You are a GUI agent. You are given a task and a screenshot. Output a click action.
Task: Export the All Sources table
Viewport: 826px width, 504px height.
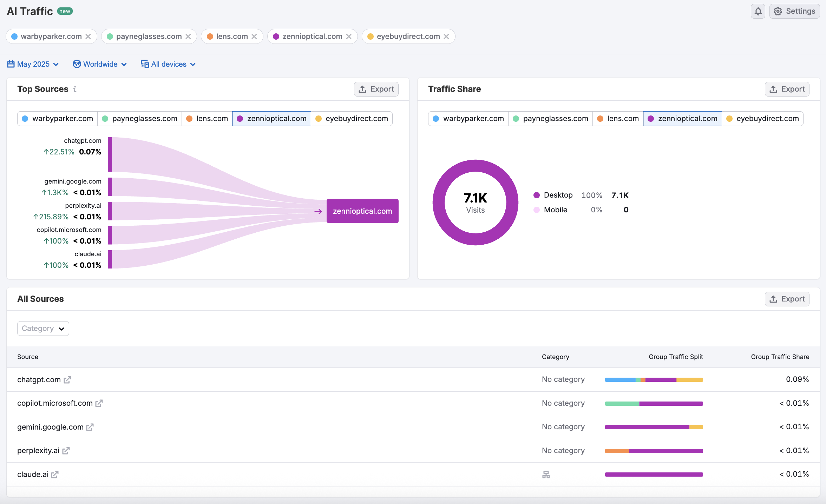tap(787, 299)
